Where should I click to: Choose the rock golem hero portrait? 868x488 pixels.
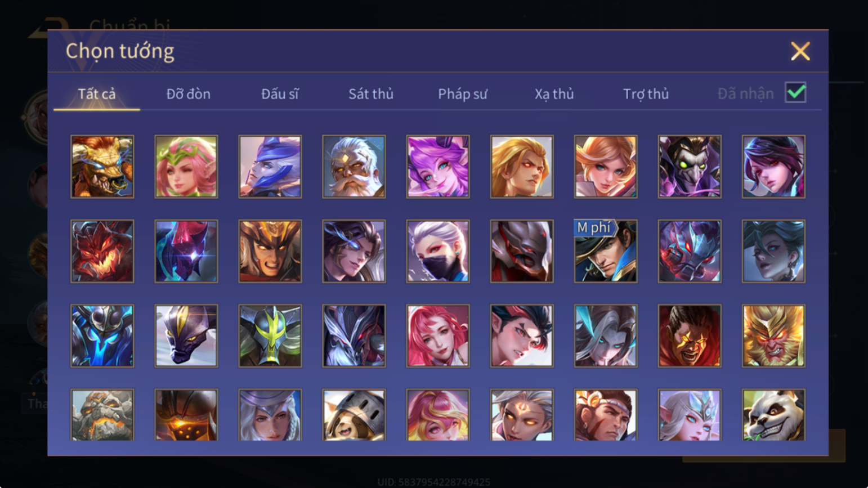pyautogui.click(x=102, y=415)
